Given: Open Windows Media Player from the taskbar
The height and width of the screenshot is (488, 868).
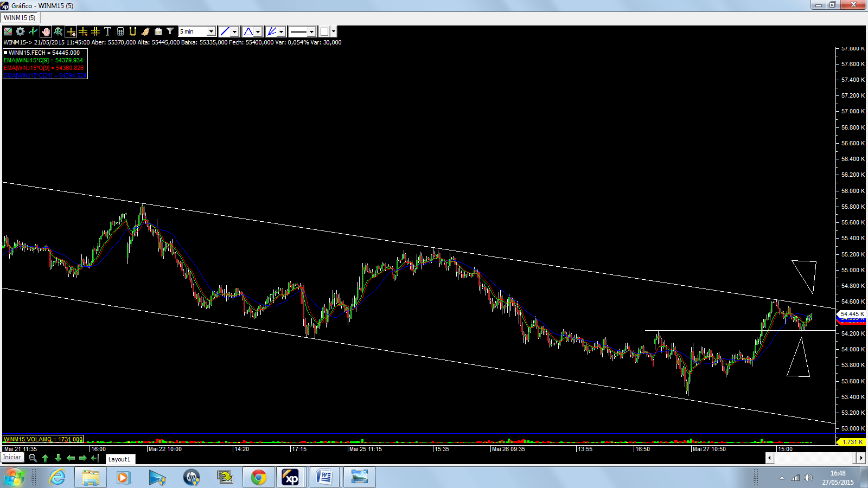Looking at the screenshot, I should (123, 478).
